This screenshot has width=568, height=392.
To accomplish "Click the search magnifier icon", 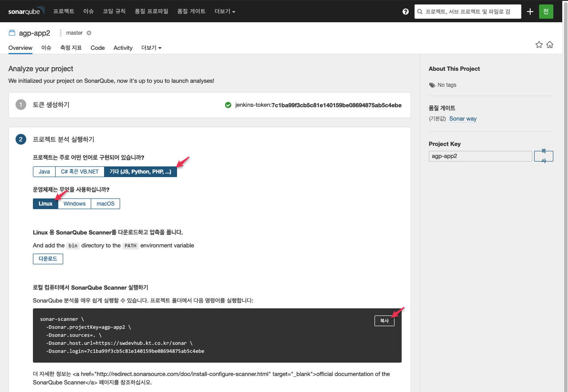I will click(x=420, y=12).
